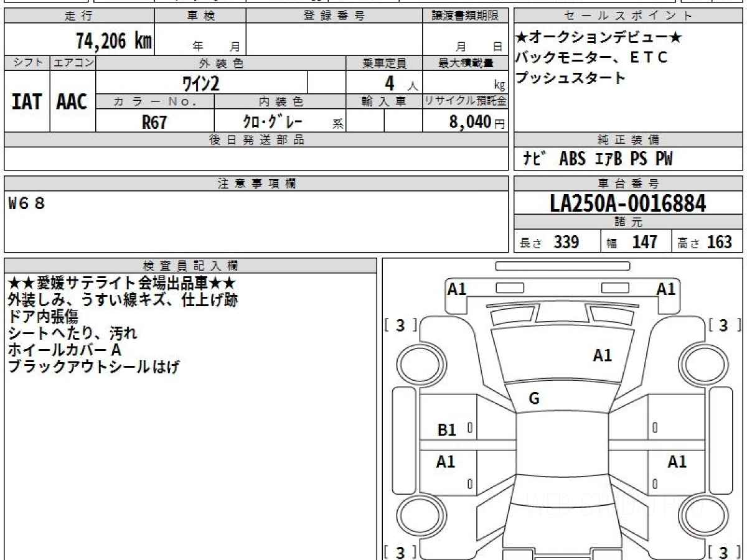Click the ★オークションデビュー★ line

pos(599,38)
